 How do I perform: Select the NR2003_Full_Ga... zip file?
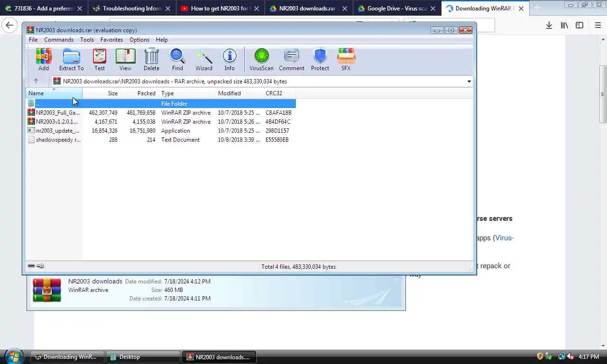click(161, 113)
